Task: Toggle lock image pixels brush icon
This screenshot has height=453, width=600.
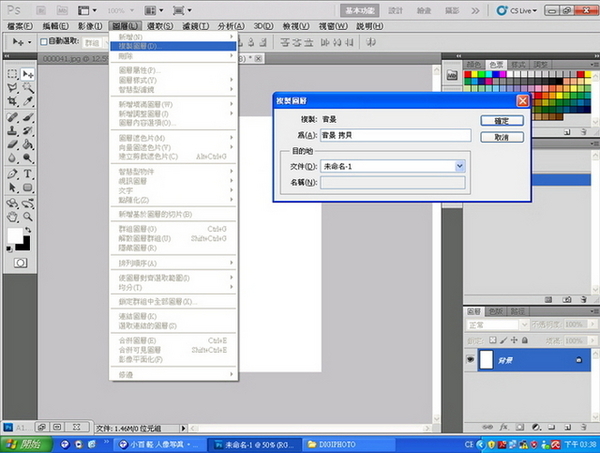Action: pos(504,340)
